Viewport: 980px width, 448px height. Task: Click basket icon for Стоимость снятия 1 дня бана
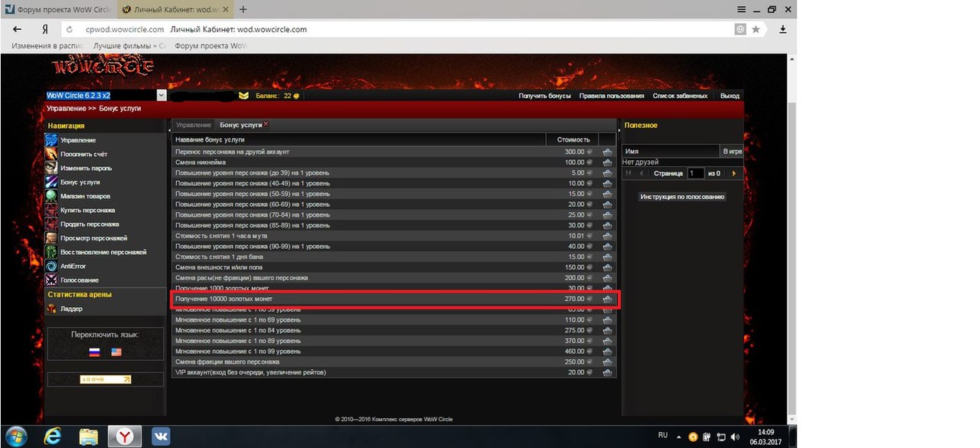(x=607, y=257)
